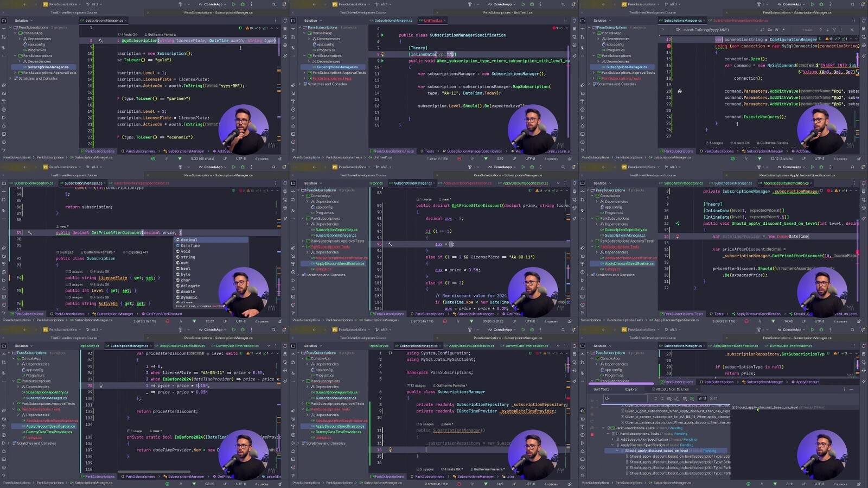Open the Git branch dropdown in AddSubscription frame
Viewport: 868px width, 488px height.
(94, 4)
